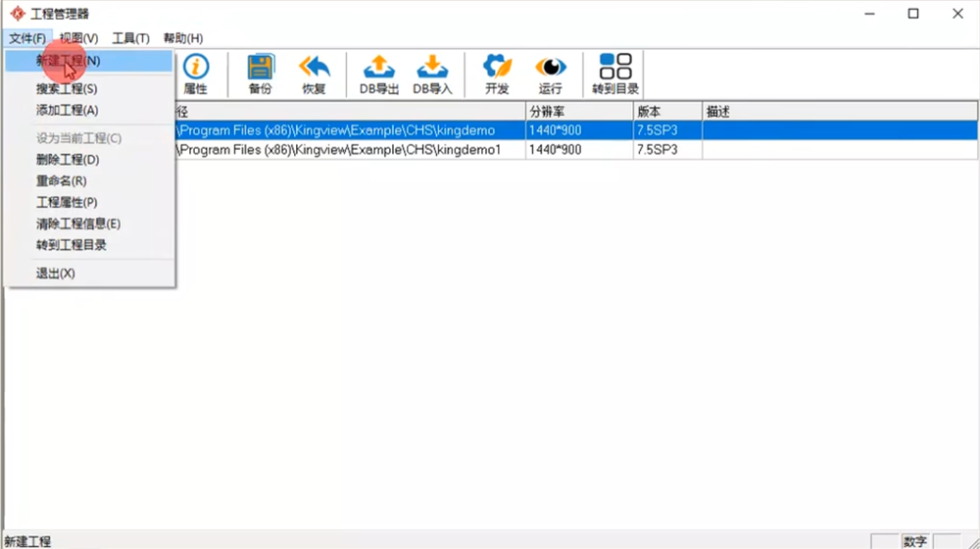Screen dimensions: 980x549
Task: Click 1440*900 cell in kingdemo row
Action: [x=579, y=130]
